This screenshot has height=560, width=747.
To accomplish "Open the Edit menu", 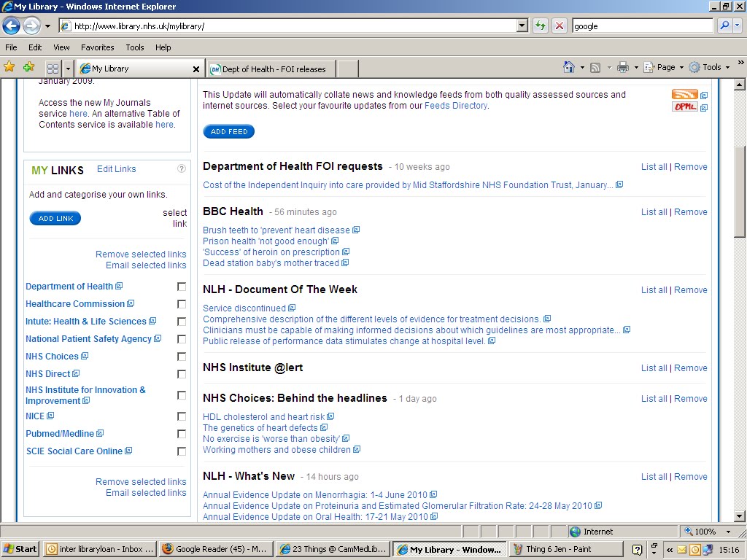I will click(35, 47).
